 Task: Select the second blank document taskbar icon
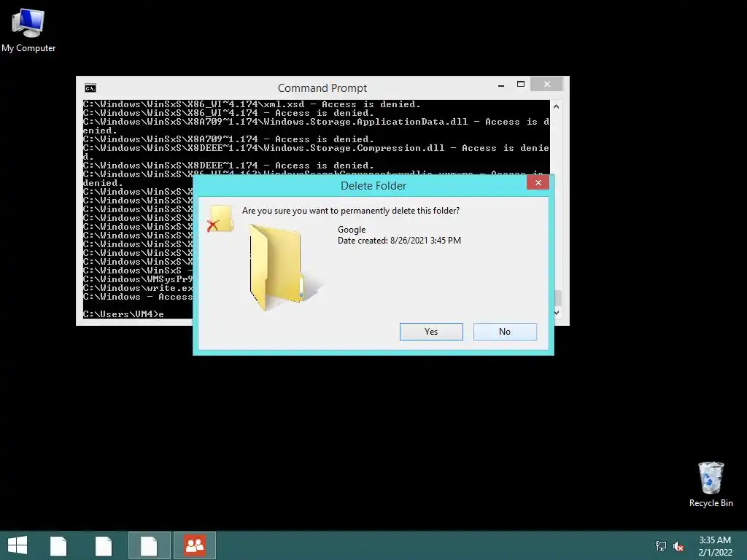pos(104,545)
